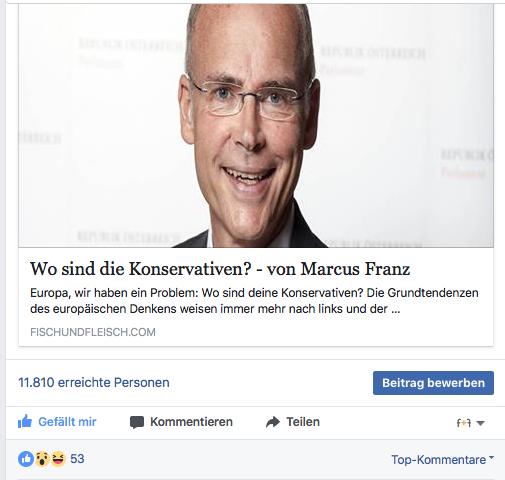Click the FISCHUNDFLEISCH.COM source label
The width and height of the screenshot is (505, 480).
point(93,332)
